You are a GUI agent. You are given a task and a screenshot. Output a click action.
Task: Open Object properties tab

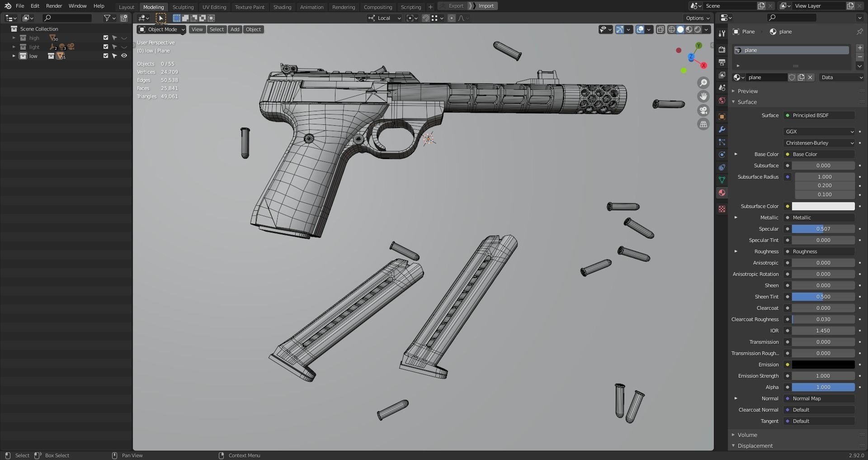coord(722,117)
